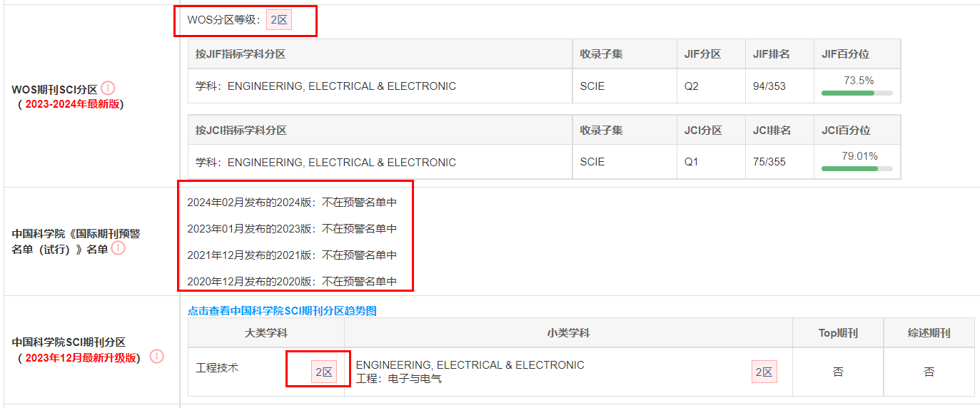This screenshot has width=980, height=408.
Task: Click the 按JIF指标学科分区 column header
Action: coord(241,54)
